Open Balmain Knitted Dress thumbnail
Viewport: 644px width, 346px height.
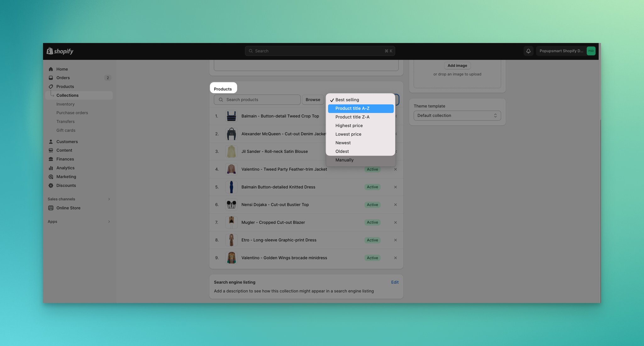(231, 187)
